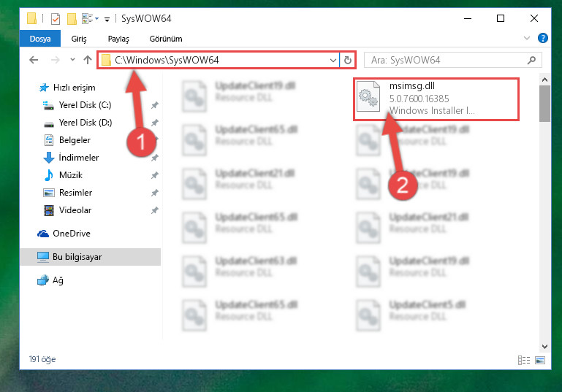Image resolution: width=562 pixels, height=392 pixels.
Task: Select the msimsg.dll file icon
Action: click(368, 96)
